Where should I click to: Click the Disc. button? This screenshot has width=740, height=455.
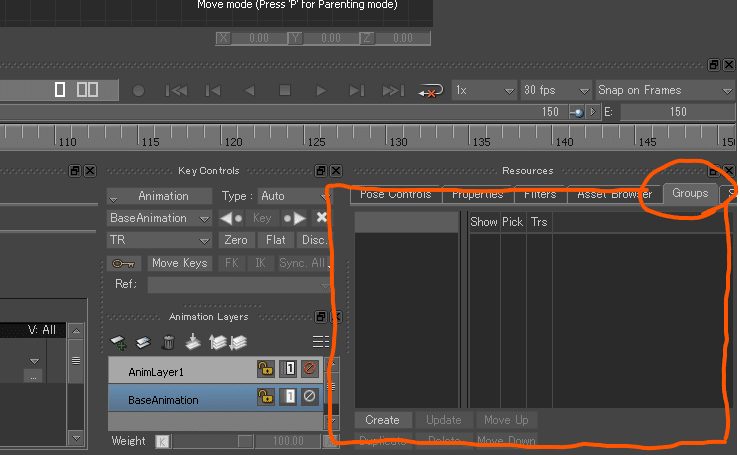[314, 240]
